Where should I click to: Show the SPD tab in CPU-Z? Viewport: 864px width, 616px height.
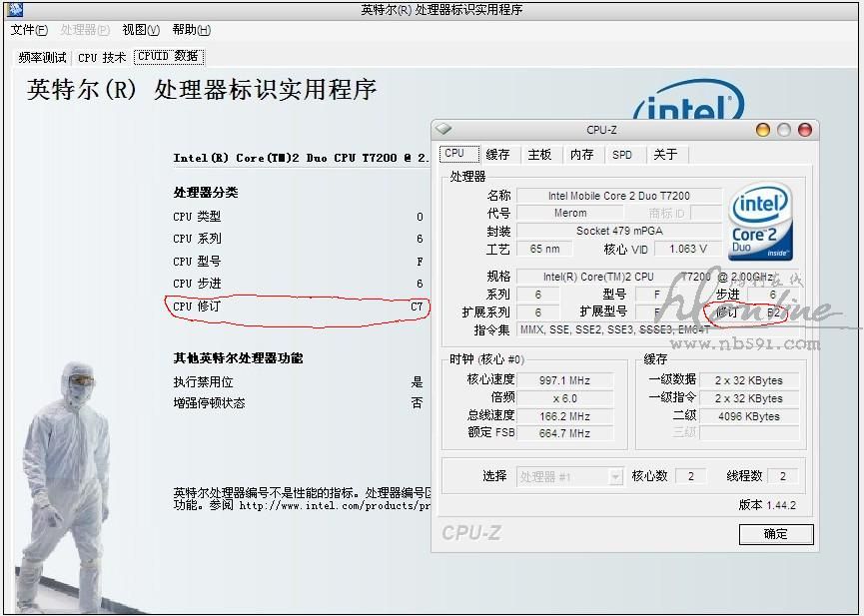click(622, 155)
